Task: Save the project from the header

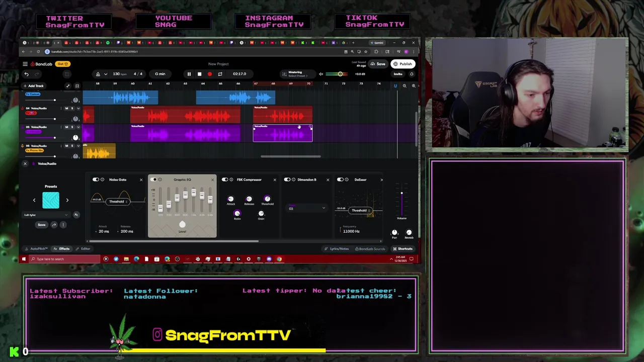Action: [378, 64]
